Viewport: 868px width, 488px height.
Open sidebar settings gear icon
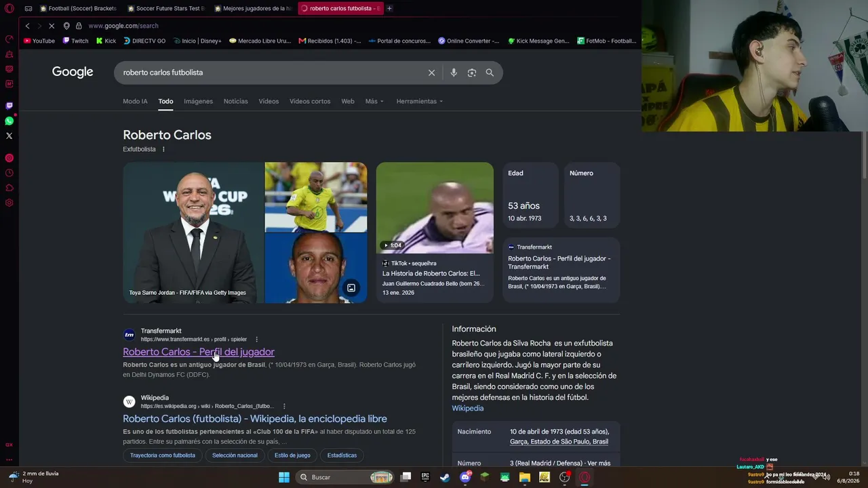click(9, 203)
